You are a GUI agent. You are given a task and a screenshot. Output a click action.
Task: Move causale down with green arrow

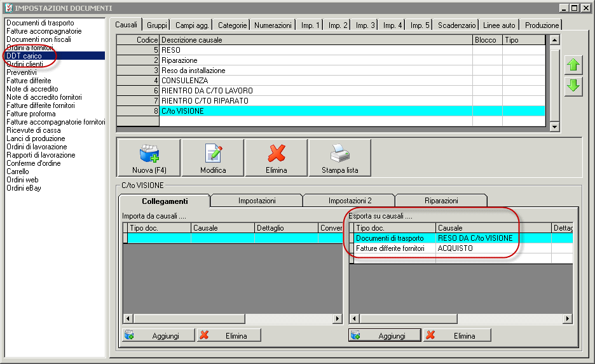[x=573, y=86]
